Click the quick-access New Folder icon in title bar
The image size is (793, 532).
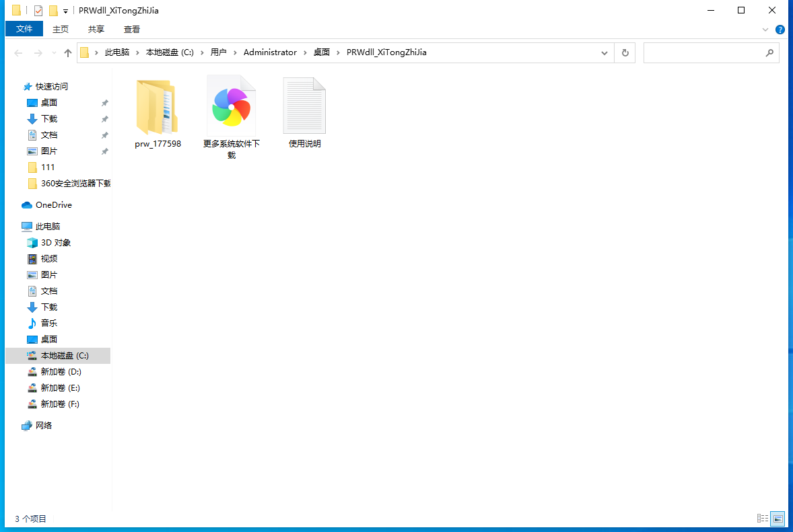[x=53, y=10]
